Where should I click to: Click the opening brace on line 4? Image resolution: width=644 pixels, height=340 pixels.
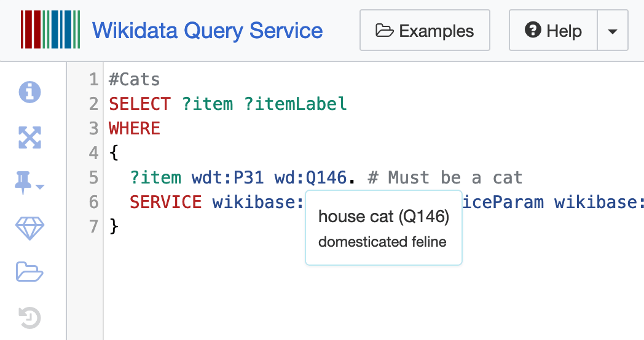tap(114, 153)
